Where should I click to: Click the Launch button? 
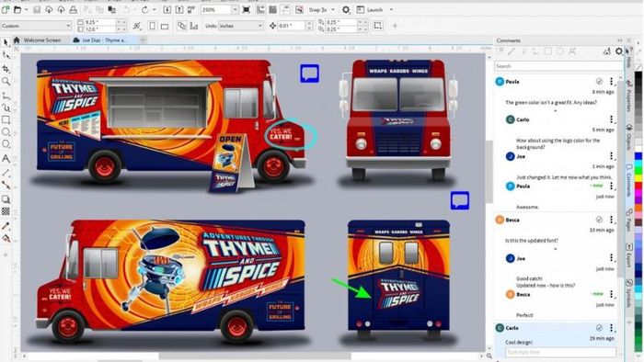371,9
